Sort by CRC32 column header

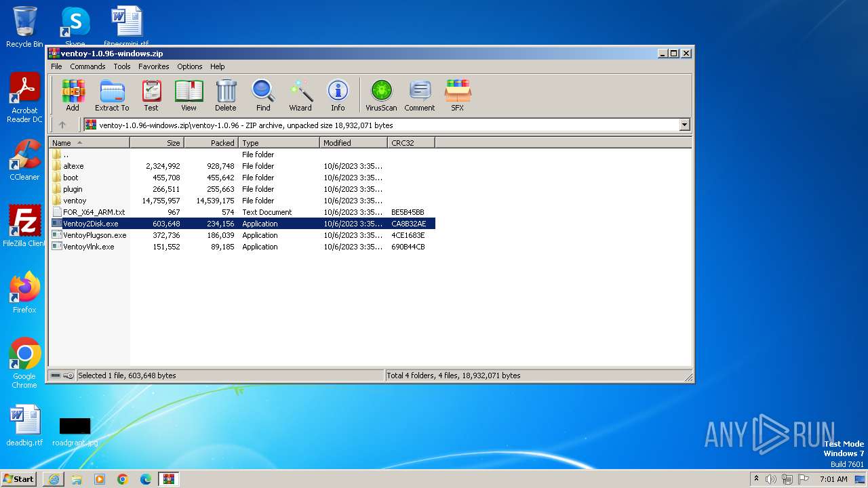click(412, 143)
